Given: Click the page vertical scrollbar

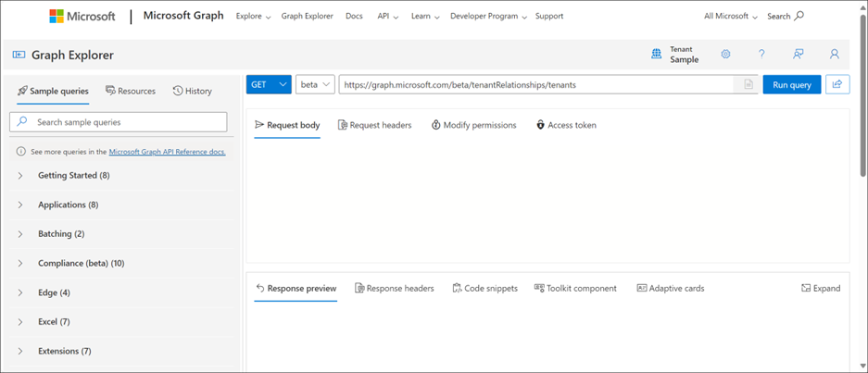Looking at the screenshot, I should 863,94.
